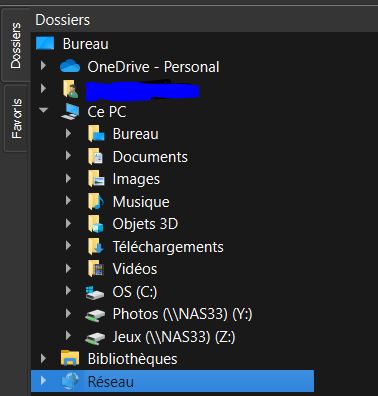Click the Téléchargements folder icon
Screen dimensions: 378x396
[96, 247]
